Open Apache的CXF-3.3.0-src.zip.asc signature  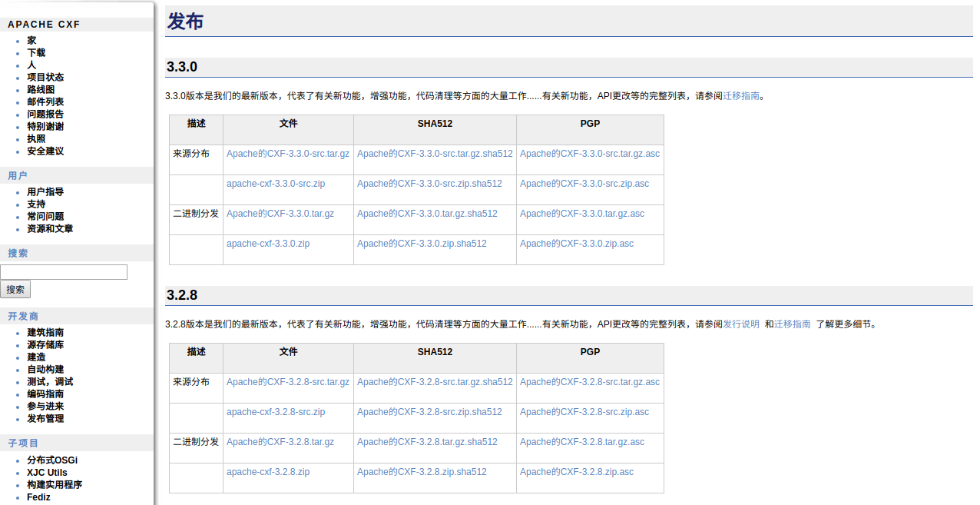coord(584,184)
